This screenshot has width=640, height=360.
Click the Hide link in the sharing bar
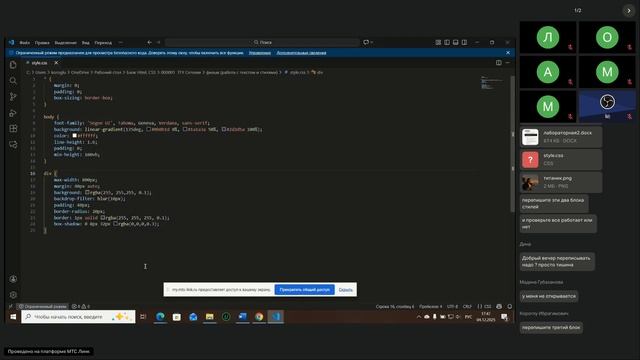tap(346, 290)
